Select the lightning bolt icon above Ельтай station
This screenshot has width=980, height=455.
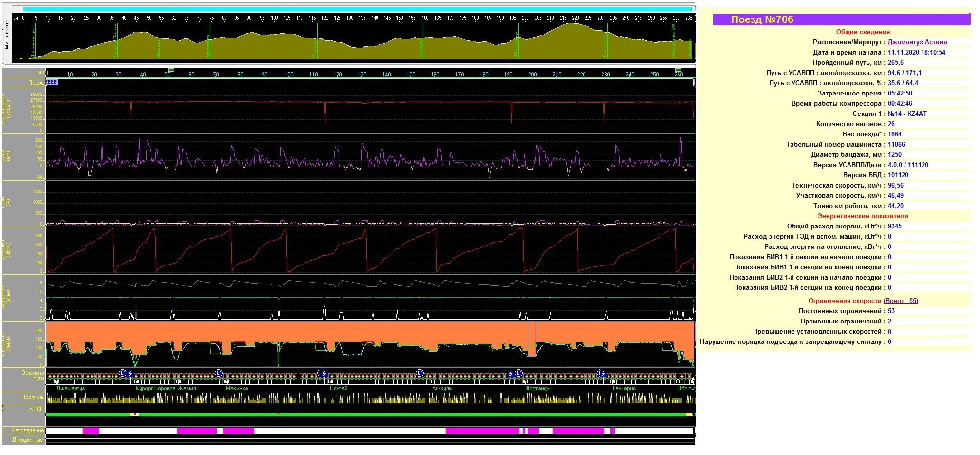(325, 374)
